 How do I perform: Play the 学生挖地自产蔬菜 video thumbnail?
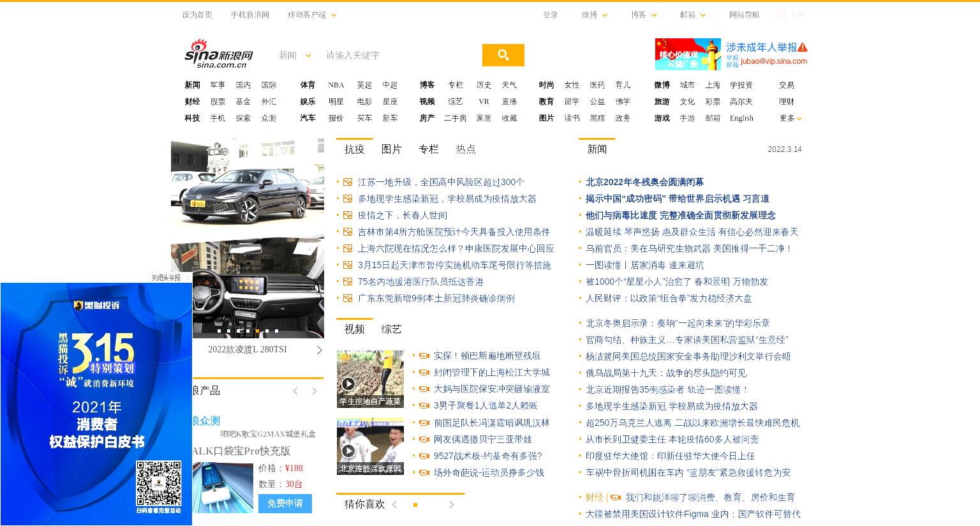tap(370, 379)
